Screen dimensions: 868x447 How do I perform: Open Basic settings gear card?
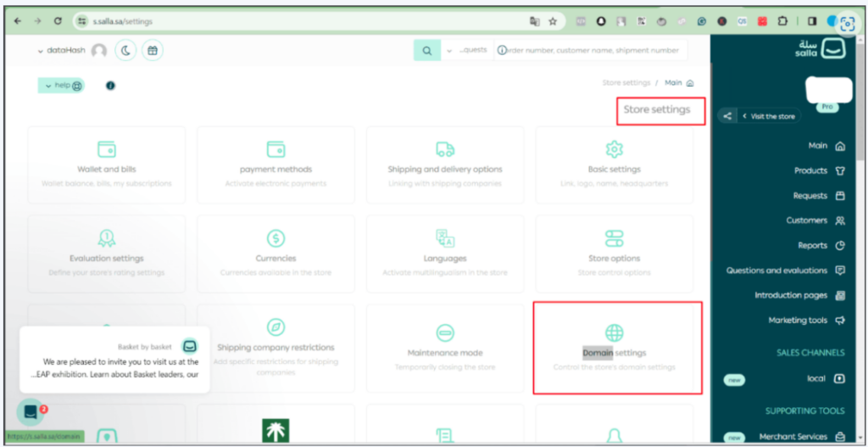(x=615, y=165)
